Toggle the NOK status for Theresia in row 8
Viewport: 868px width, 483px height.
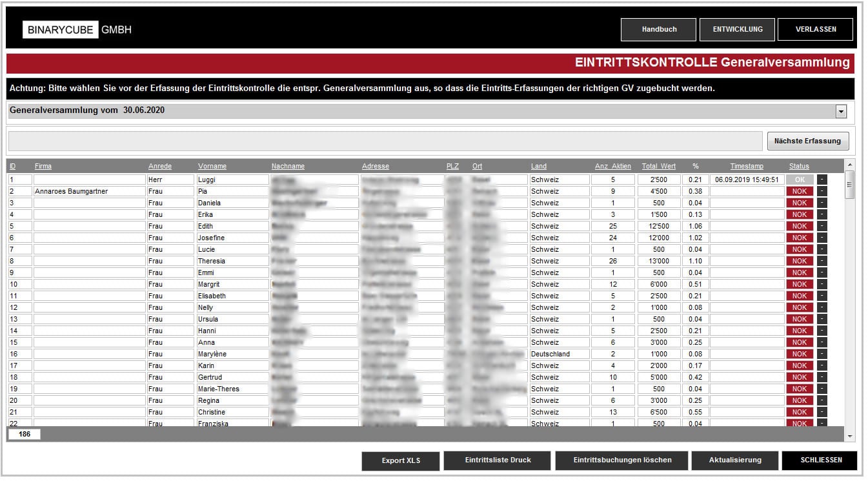[x=800, y=261]
